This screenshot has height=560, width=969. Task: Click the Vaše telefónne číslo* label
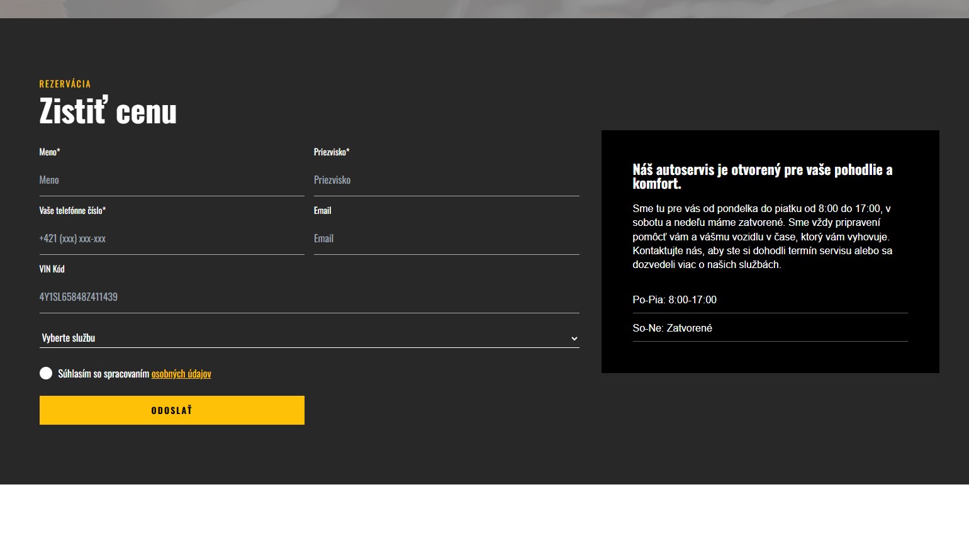[72, 210]
